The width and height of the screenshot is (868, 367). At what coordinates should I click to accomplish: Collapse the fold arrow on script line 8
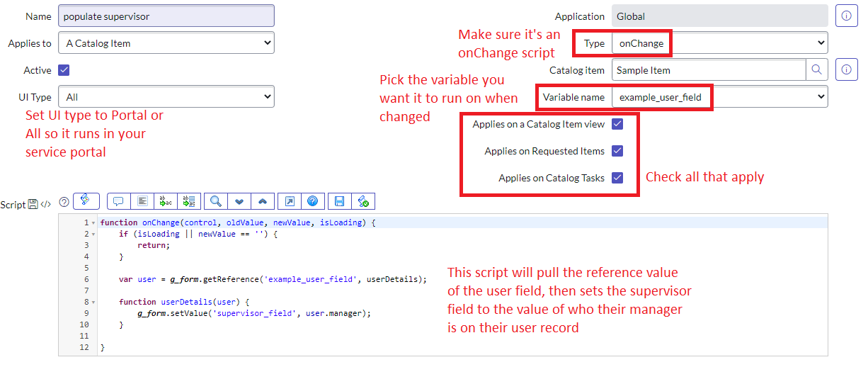[x=93, y=302]
